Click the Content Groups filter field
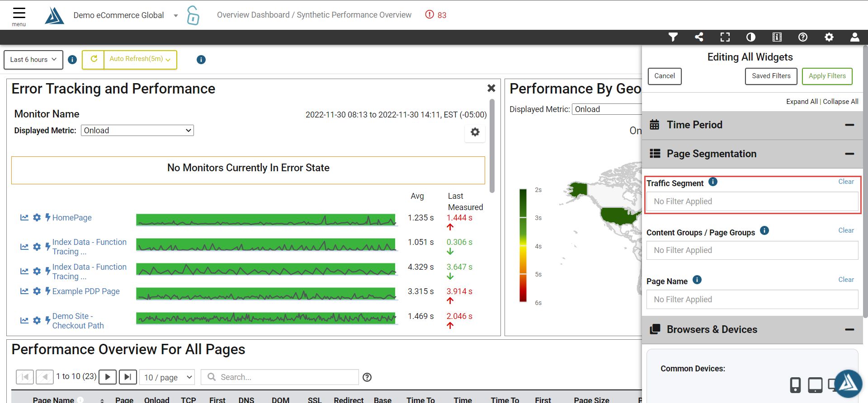Viewport: 868px width, 403px height. [752, 250]
